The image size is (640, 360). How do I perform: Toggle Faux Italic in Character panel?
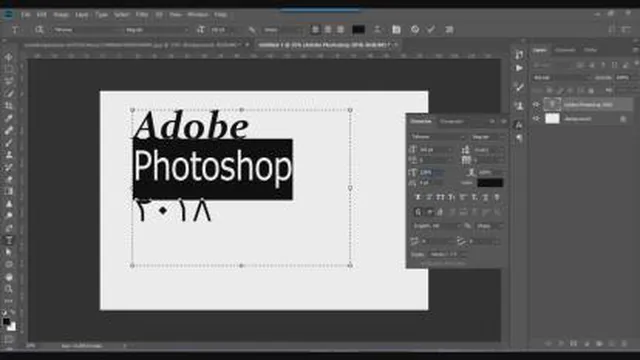coord(429,197)
